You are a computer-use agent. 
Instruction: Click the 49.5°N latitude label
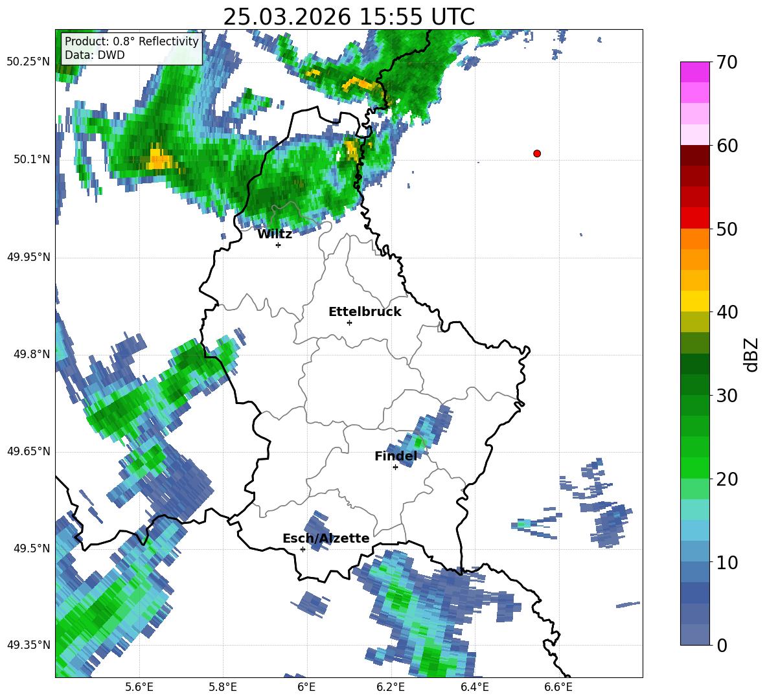32,548
